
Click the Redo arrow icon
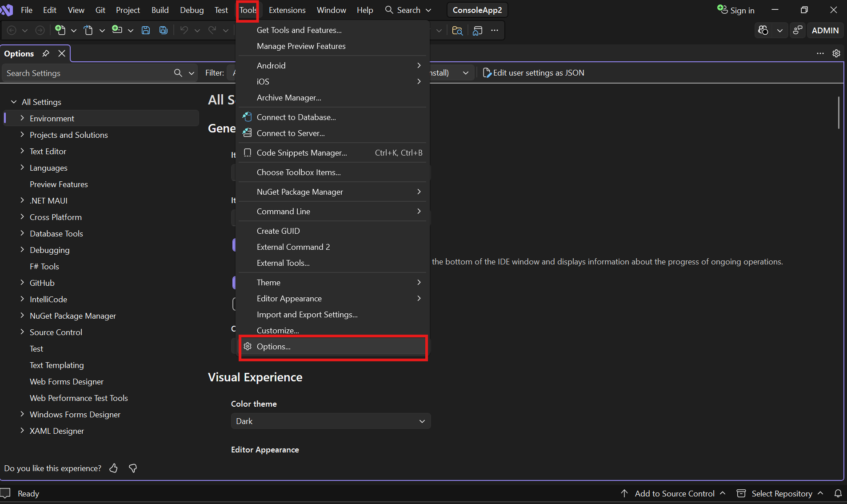[212, 30]
